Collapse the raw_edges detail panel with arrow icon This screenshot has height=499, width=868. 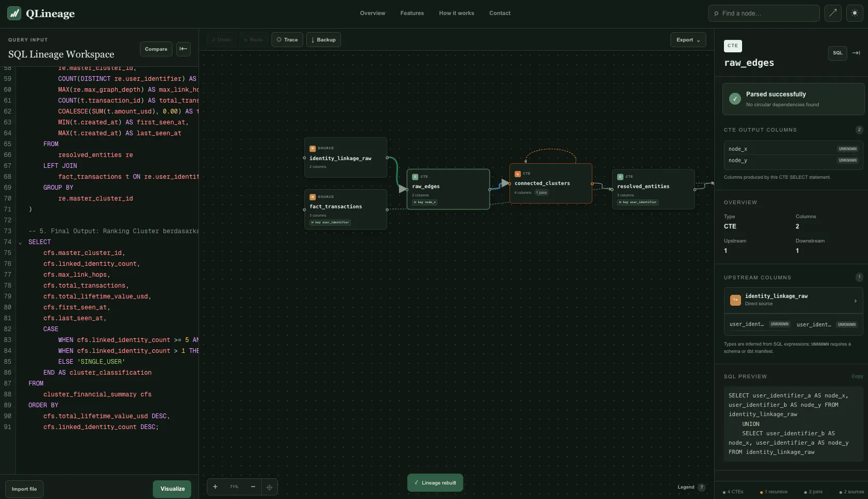pos(856,53)
